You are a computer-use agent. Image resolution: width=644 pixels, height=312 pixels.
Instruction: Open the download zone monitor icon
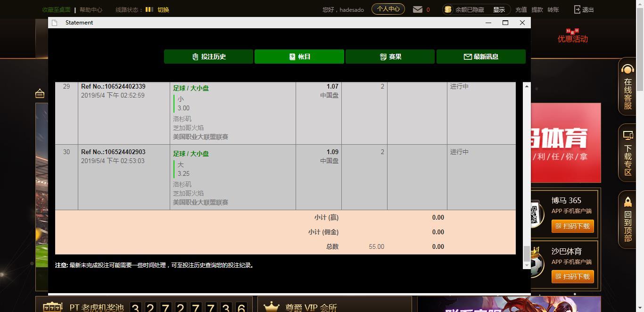(627, 136)
